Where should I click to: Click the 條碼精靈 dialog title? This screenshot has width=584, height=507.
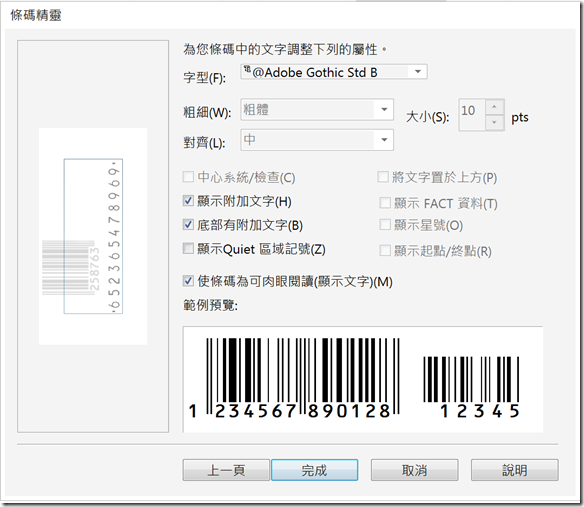point(36,15)
